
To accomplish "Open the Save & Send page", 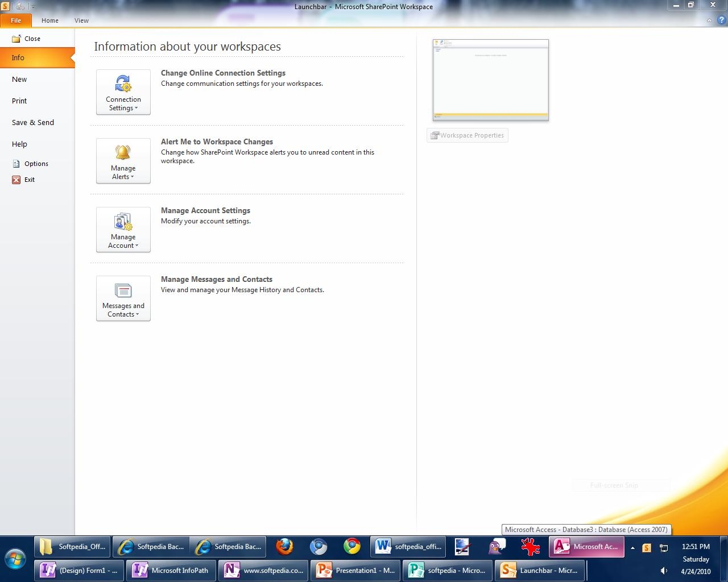I will point(33,123).
